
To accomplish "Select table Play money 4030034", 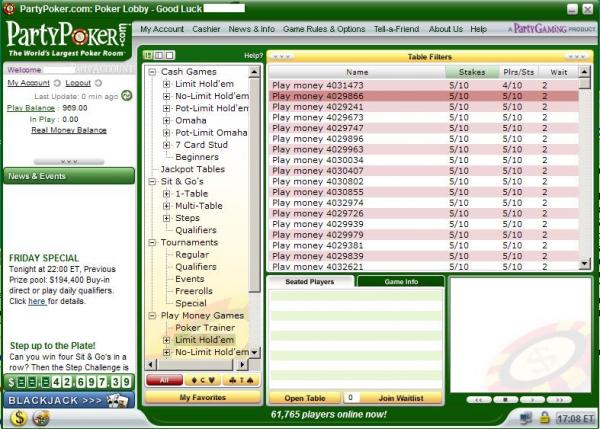I will 424,160.
